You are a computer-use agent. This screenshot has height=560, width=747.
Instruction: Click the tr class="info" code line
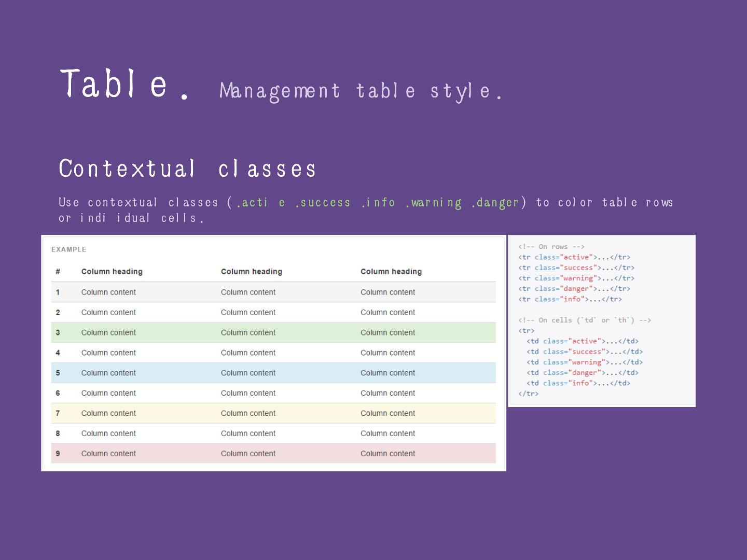pos(570,299)
